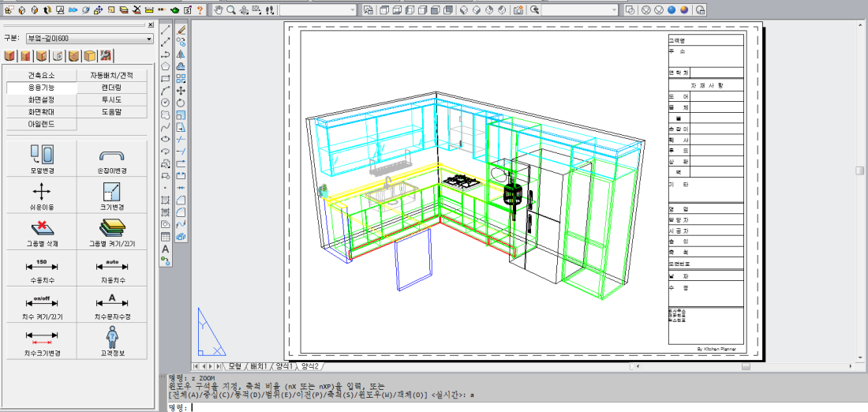
Task: Click the 자동배치/견적 button
Action: [x=112, y=75]
